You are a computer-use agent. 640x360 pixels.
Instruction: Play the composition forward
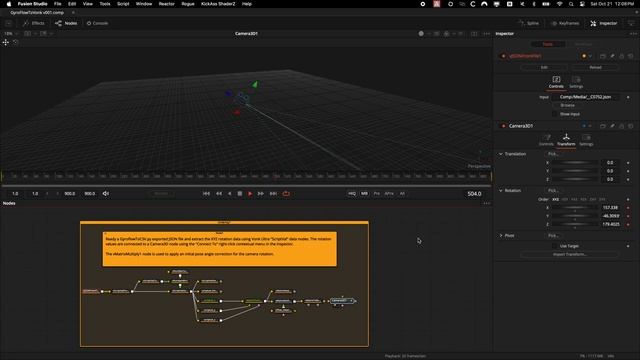(250, 193)
